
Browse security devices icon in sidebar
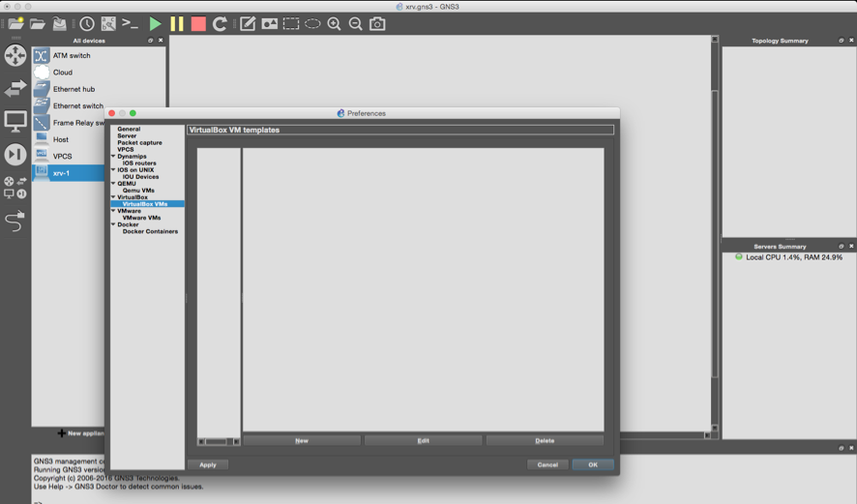(x=15, y=154)
